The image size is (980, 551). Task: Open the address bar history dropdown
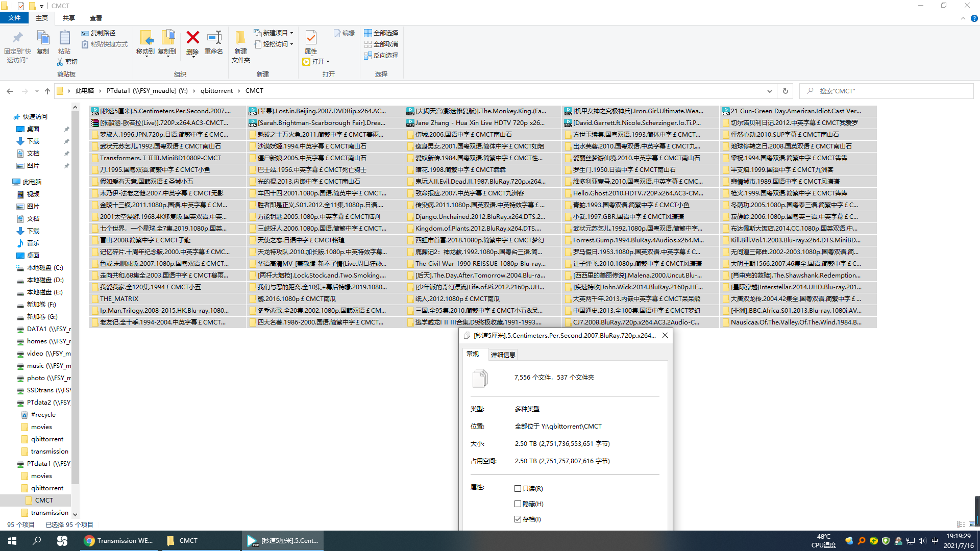click(769, 91)
